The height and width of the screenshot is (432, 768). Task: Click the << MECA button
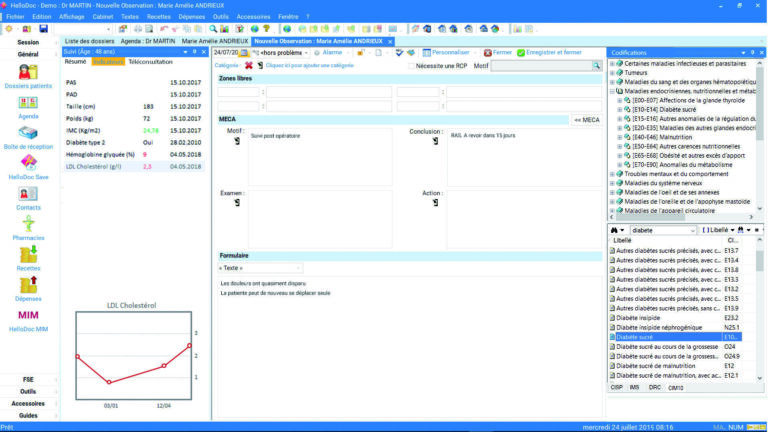coord(586,120)
